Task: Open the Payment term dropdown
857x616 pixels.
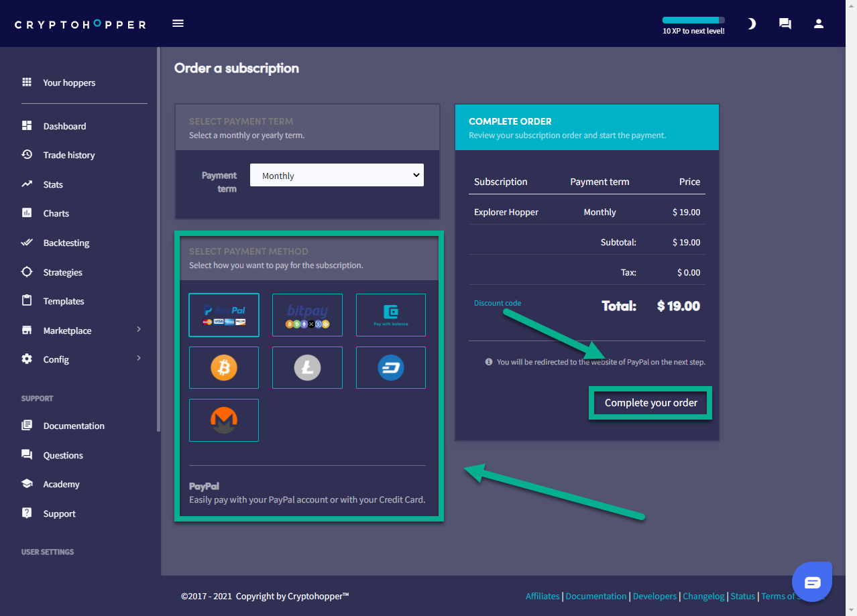Action: tap(337, 176)
